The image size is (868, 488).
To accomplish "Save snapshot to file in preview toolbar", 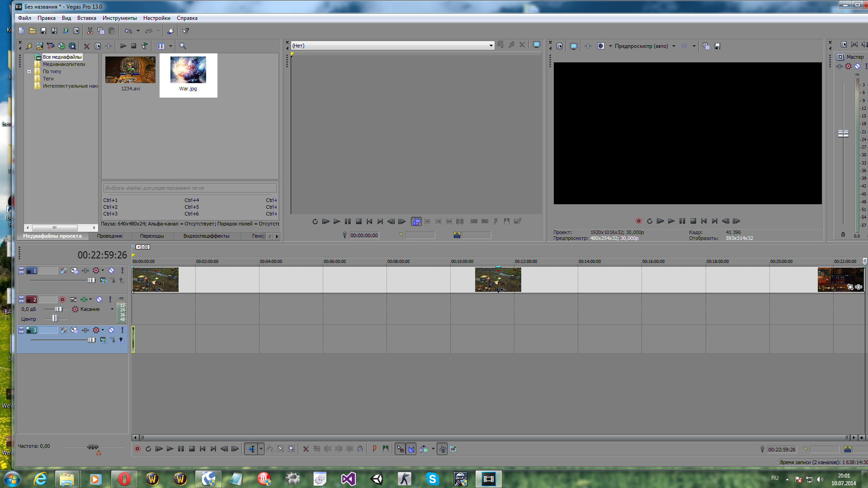I will pyautogui.click(x=717, y=46).
